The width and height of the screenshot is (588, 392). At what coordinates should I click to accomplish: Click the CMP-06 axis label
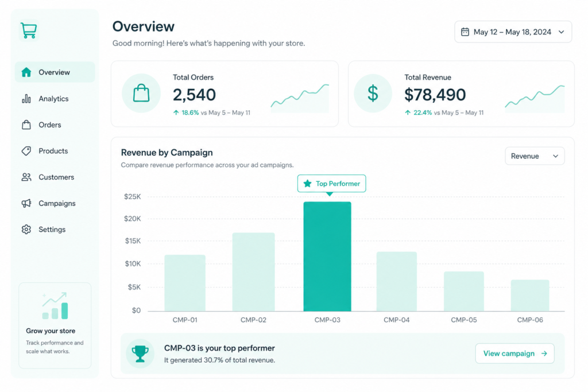[x=530, y=320]
